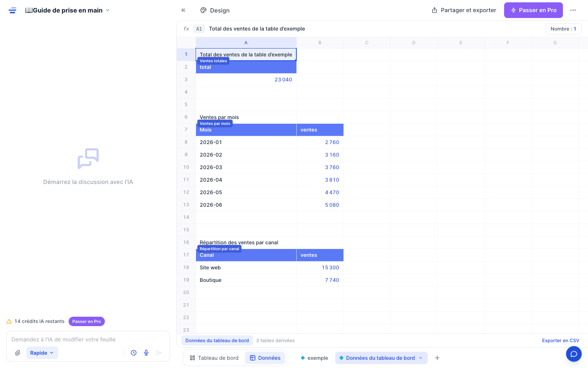Click the Répartition par canal table label

(x=220, y=249)
